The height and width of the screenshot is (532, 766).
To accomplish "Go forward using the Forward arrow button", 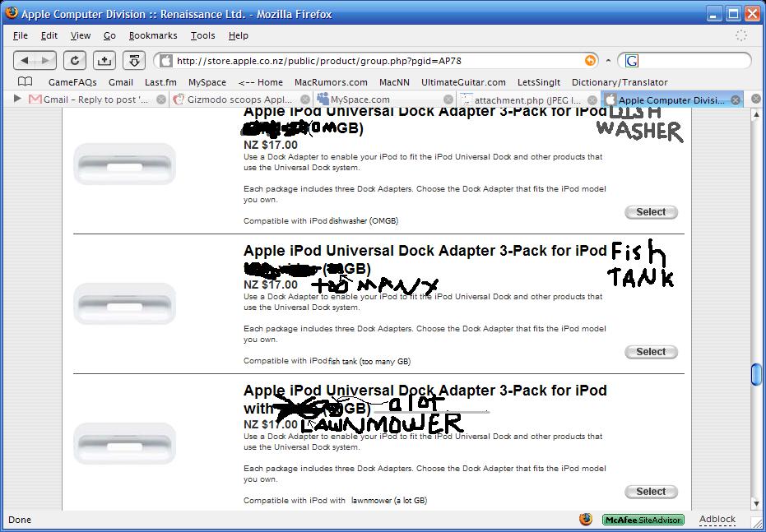I will pos(45,61).
